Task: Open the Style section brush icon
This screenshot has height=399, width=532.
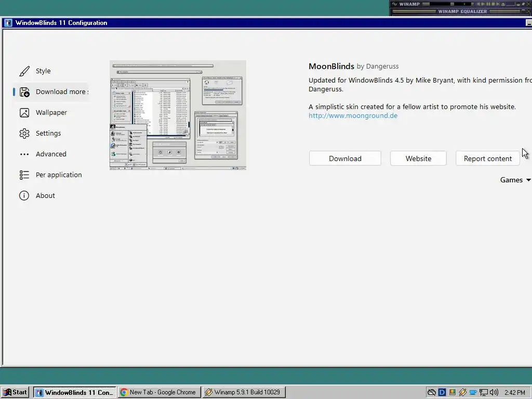Action: (x=24, y=71)
